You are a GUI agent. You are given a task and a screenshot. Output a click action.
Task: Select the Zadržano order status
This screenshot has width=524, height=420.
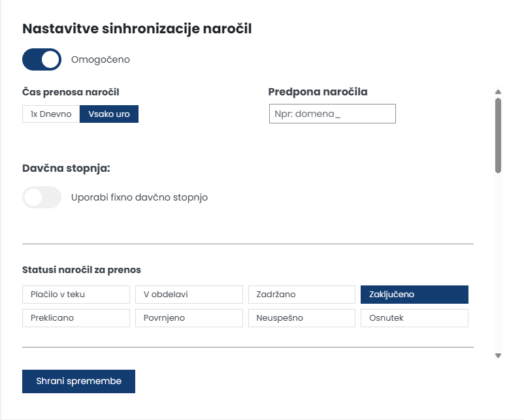click(301, 295)
